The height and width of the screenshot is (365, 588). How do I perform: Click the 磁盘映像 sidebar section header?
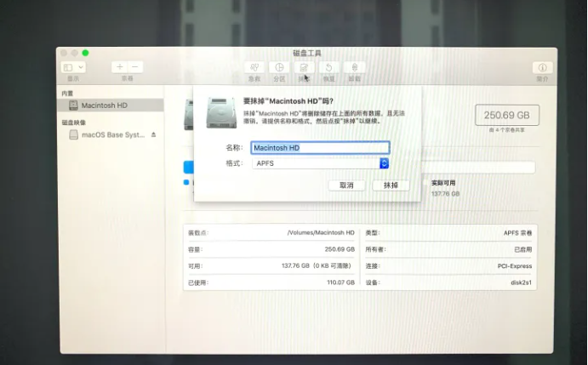pyautogui.click(x=74, y=123)
